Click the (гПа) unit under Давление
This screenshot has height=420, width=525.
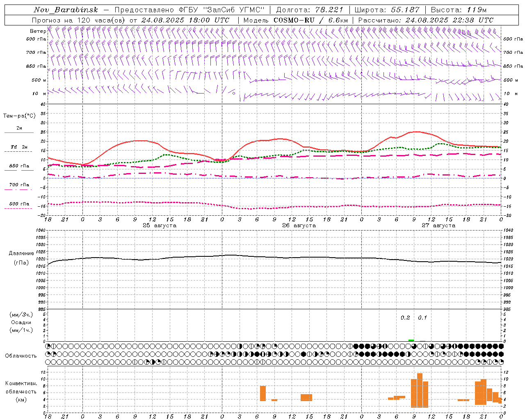pyautogui.click(x=21, y=263)
